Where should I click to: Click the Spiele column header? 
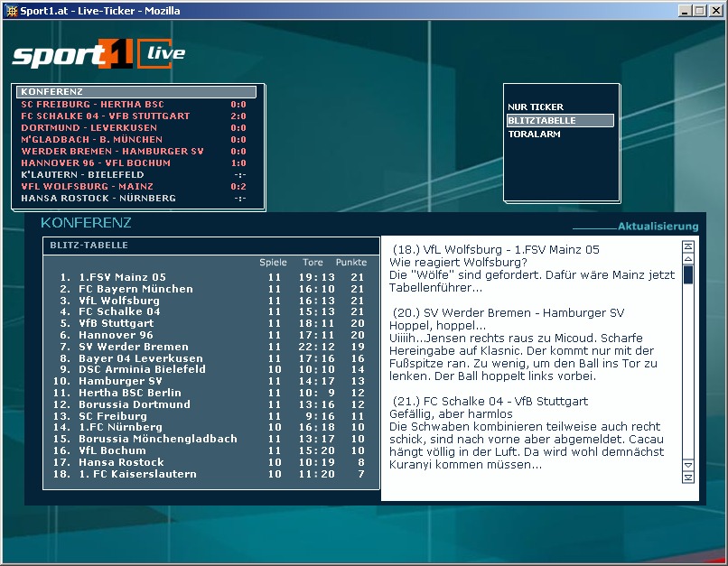pos(273,263)
